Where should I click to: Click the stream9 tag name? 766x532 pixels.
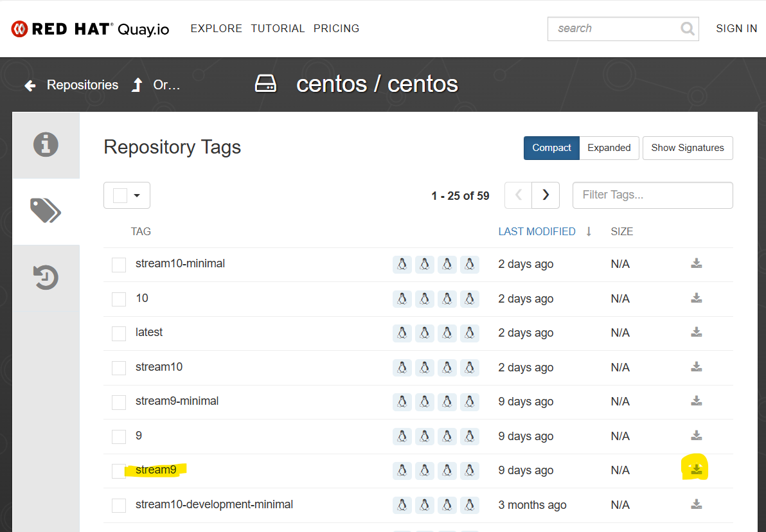click(156, 470)
